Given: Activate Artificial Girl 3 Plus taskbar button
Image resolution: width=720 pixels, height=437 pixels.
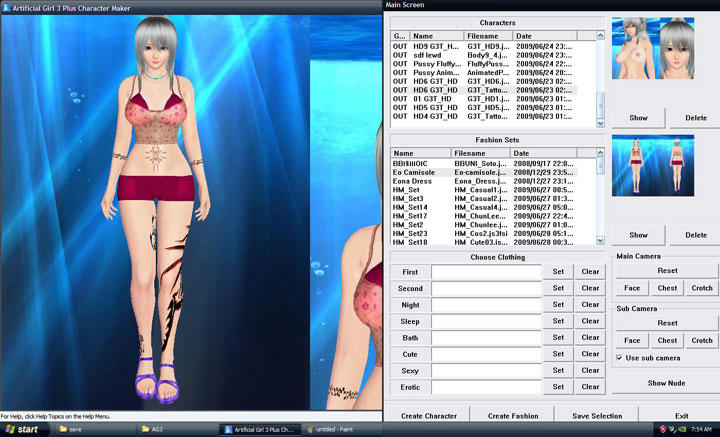Looking at the screenshot, I should (x=259, y=430).
